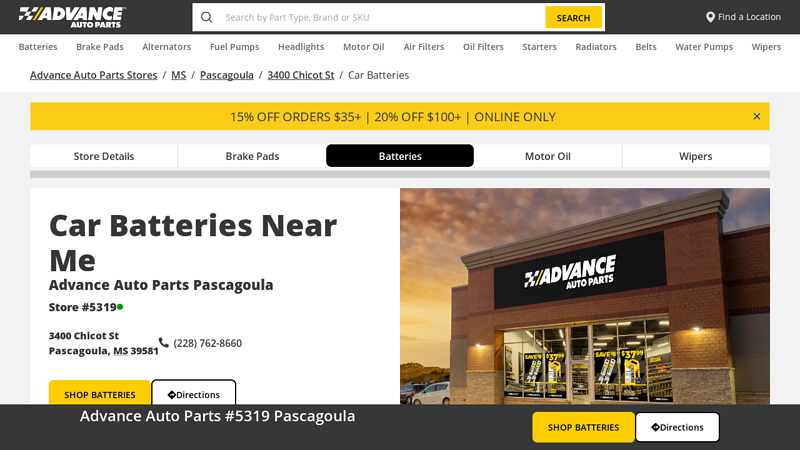Click the promo text 15% OFF ORDERS $35+

pos(295,117)
